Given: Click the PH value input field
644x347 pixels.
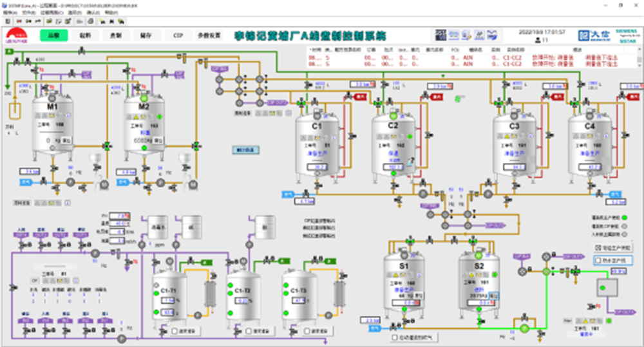Looking at the screenshot, I should (119, 215).
